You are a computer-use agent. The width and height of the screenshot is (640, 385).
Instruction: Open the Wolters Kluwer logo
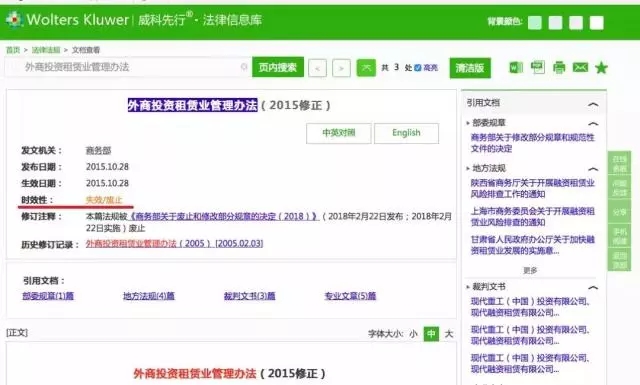click(67, 20)
